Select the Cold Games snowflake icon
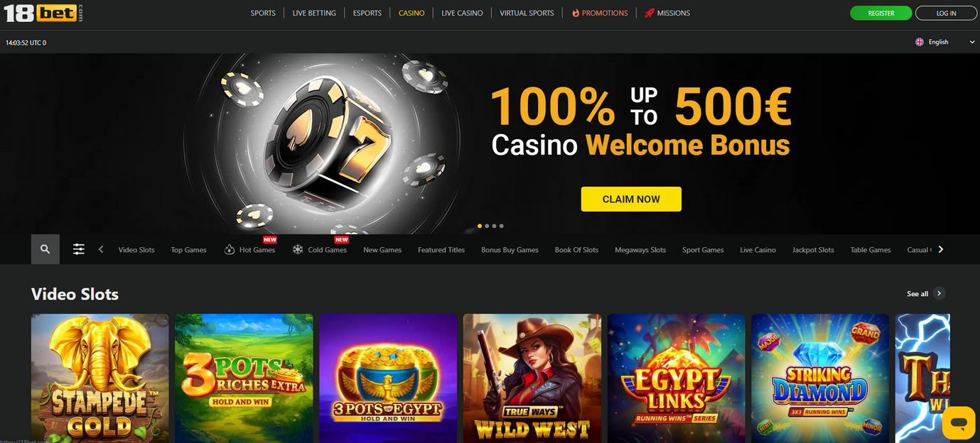 [298, 250]
